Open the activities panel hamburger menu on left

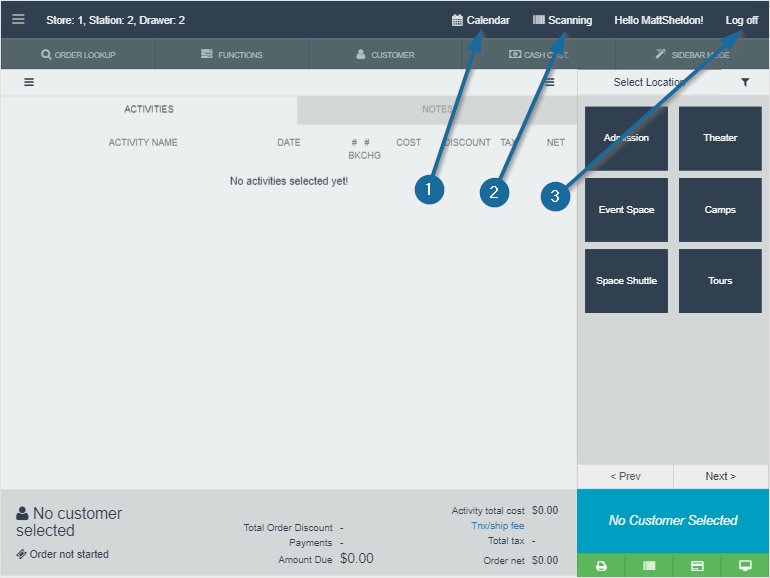click(x=29, y=83)
